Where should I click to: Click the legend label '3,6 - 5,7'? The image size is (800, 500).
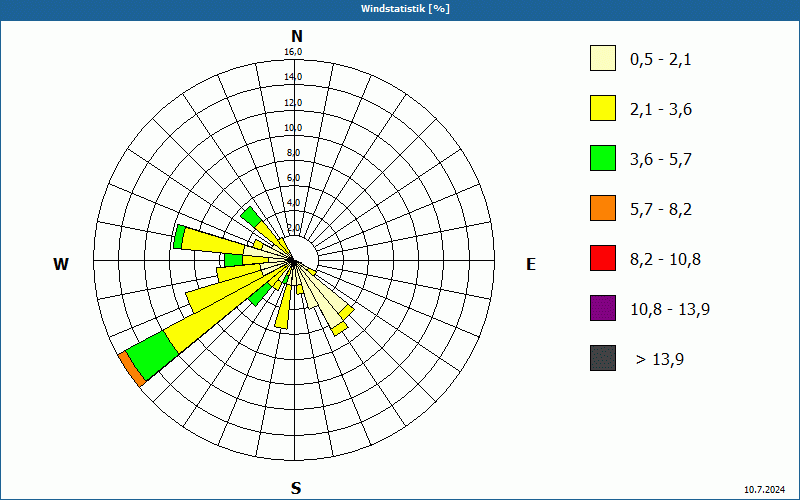pos(661,160)
